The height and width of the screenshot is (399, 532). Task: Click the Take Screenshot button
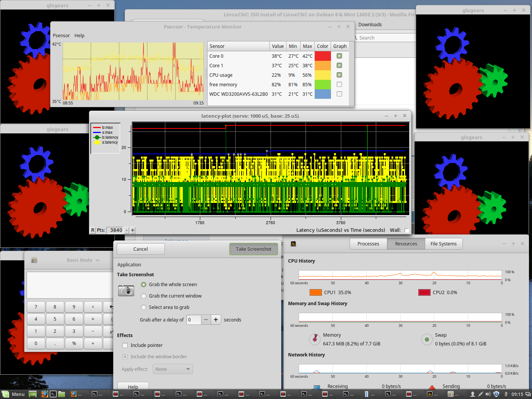pyautogui.click(x=253, y=249)
